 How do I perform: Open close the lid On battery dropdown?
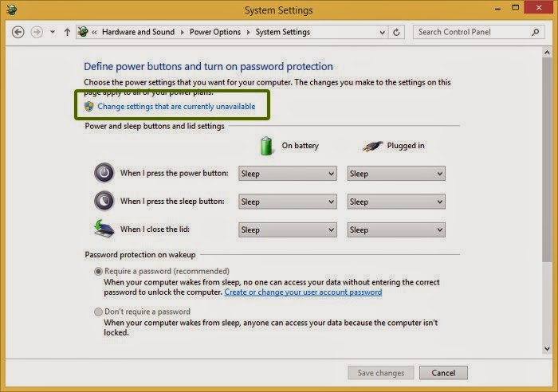coord(288,229)
